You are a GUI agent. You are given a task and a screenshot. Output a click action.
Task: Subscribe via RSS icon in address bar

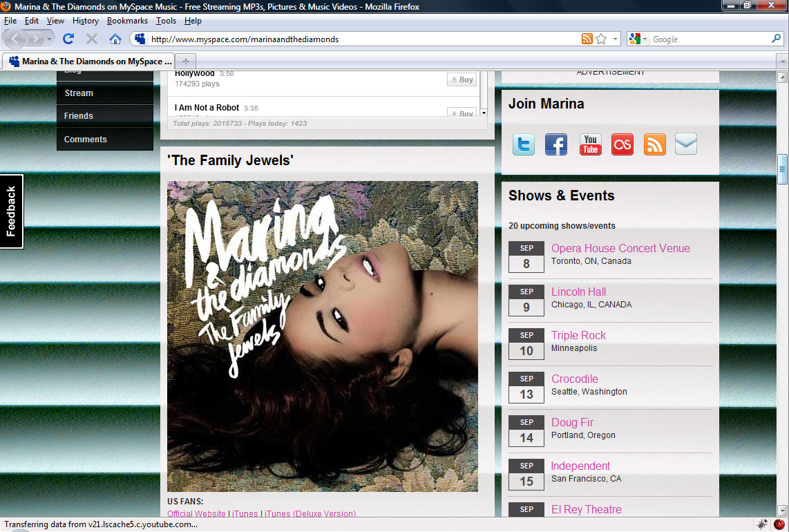(x=587, y=39)
